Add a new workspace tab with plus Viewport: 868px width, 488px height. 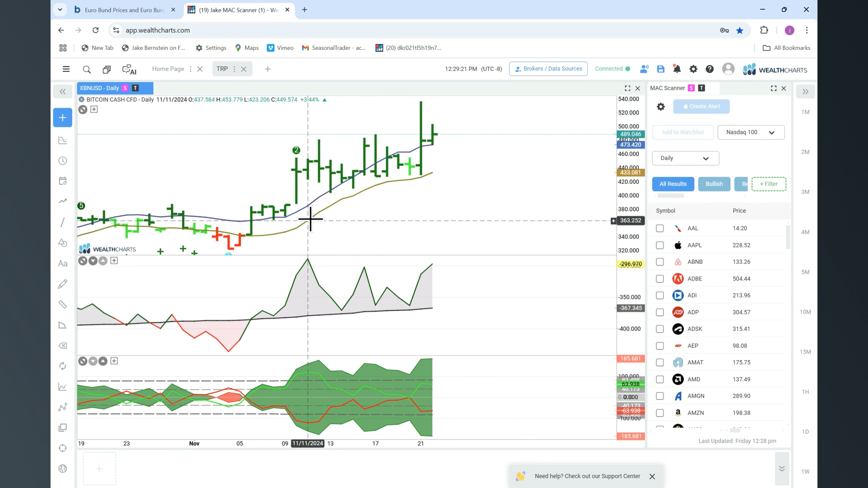pos(268,69)
